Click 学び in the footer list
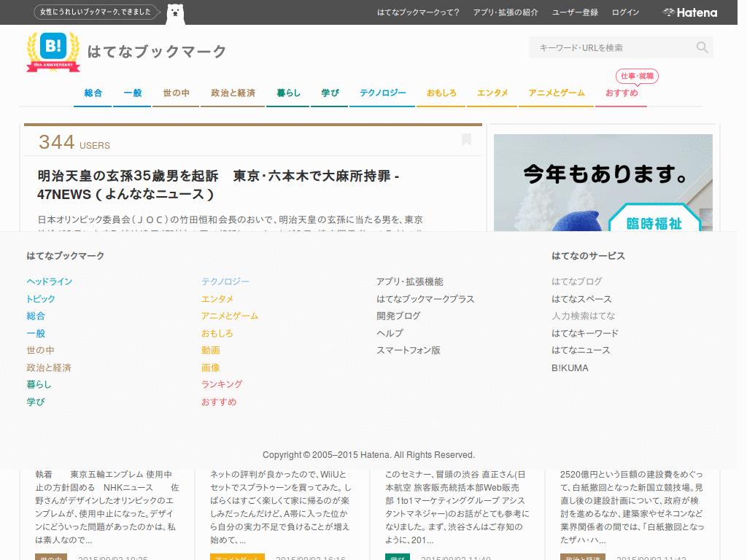This screenshot has width=747, height=560. point(36,402)
